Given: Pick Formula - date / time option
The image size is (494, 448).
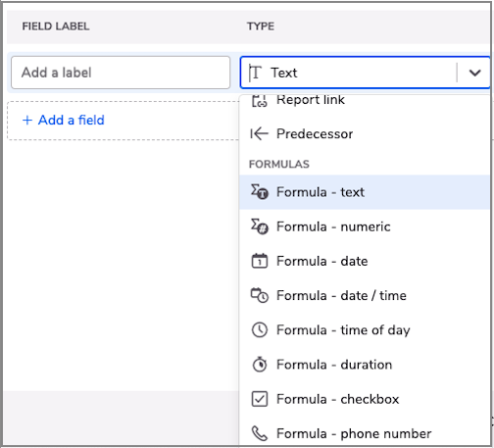Looking at the screenshot, I should [x=365, y=296].
